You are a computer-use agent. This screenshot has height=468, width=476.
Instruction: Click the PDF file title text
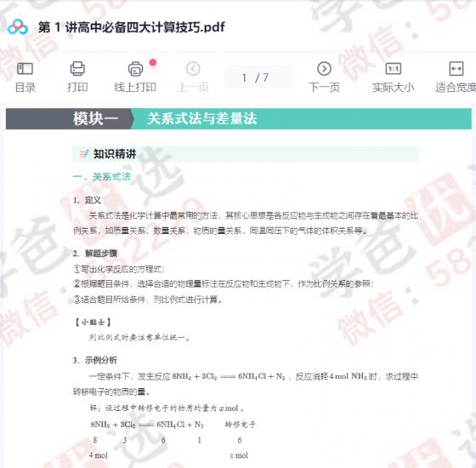132,27
